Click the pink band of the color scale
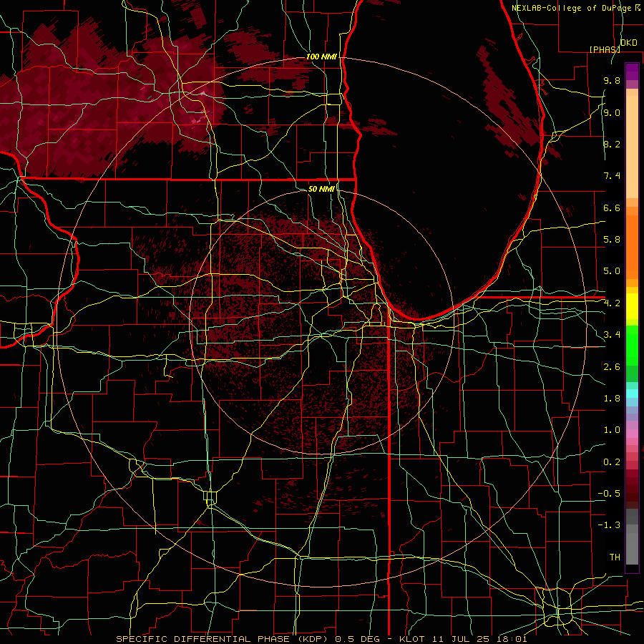The width and height of the screenshot is (644, 644). (632, 434)
